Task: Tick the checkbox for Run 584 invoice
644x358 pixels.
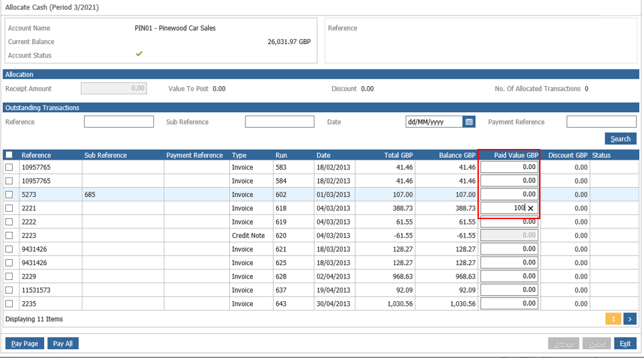Action: (9, 181)
